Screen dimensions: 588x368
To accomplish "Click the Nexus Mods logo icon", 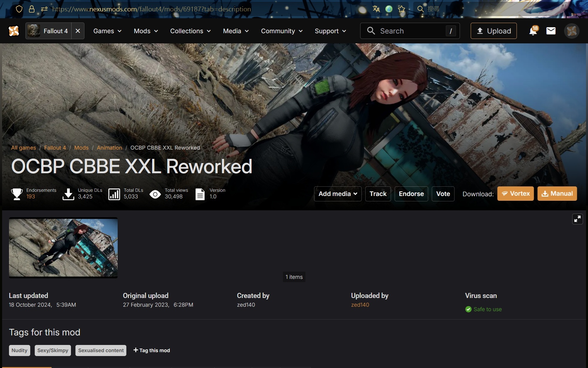I will pos(14,31).
